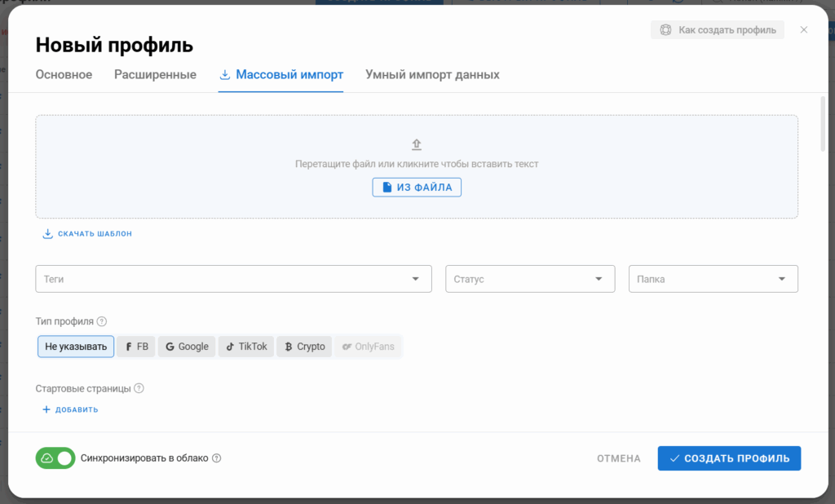The image size is (835, 504).
Task: Toggle Синхронизировать в облако switch
Action: (x=55, y=458)
